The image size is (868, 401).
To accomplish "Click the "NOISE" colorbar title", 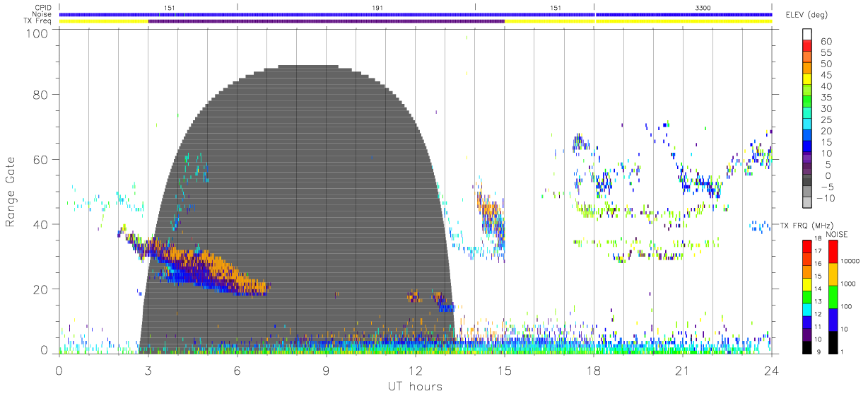I will coord(838,234).
